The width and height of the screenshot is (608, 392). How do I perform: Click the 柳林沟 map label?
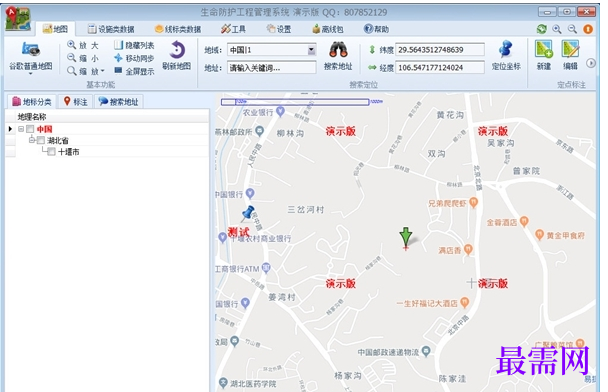290,134
